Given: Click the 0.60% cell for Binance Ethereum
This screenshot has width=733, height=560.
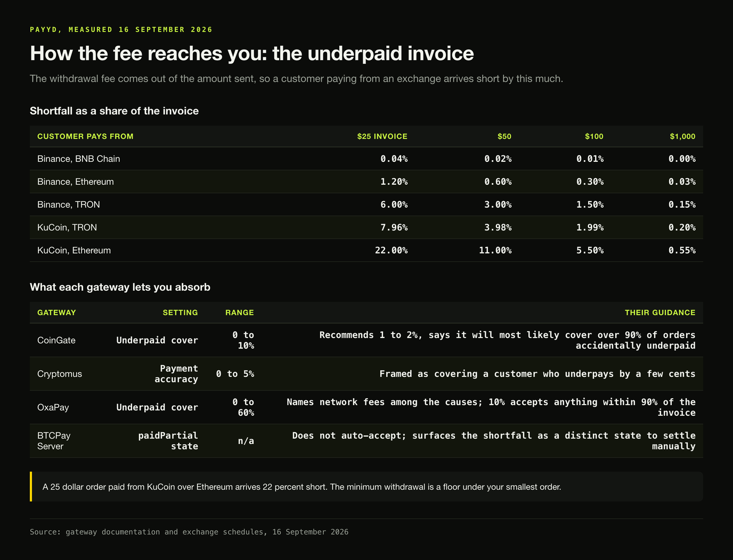Looking at the screenshot, I should point(498,182).
